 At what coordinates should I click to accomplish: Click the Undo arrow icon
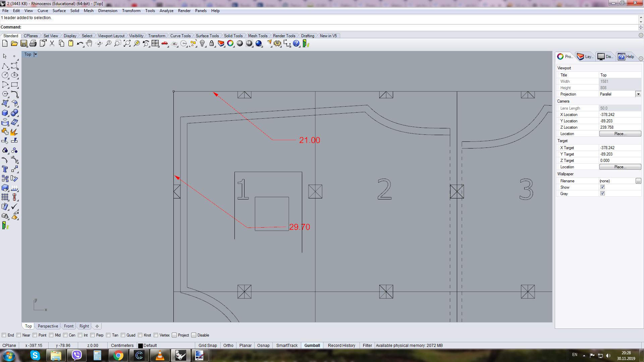tap(79, 44)
